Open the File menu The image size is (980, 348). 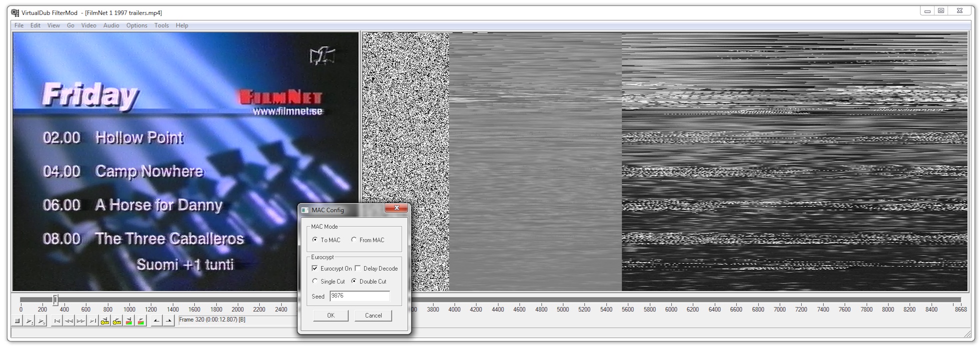(19, 25)
